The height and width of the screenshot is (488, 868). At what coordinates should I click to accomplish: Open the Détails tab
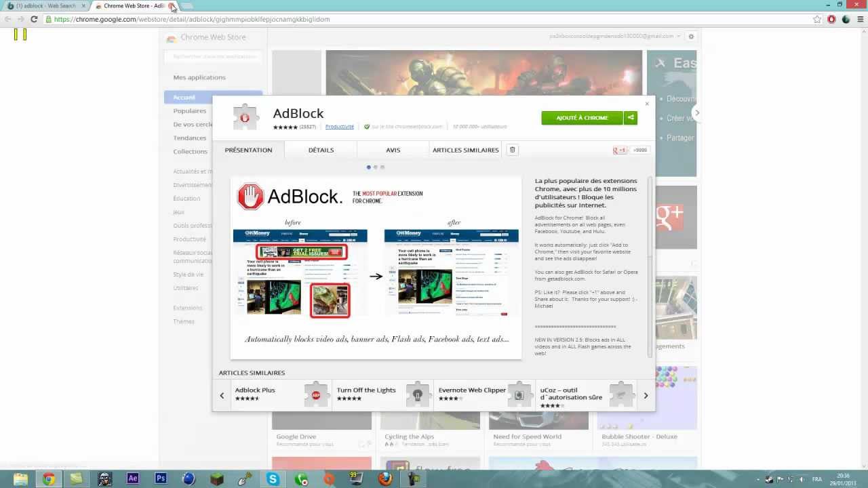[x=321, y=150]
